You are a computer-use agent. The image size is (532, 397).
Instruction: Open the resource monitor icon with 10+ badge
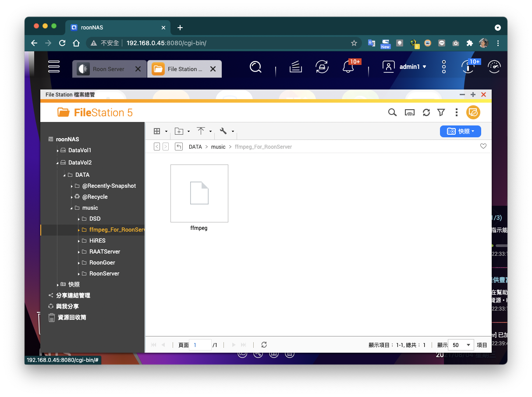(x=468, y=67)
